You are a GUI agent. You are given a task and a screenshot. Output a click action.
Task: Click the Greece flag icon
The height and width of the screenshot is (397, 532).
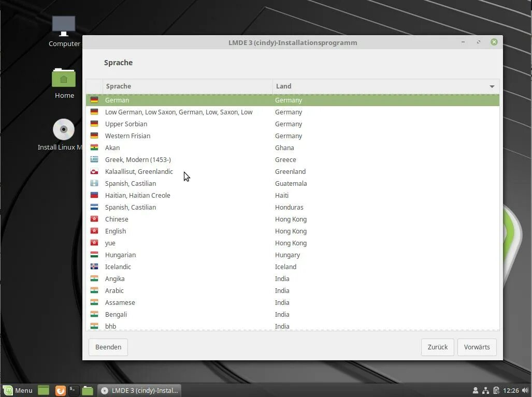point(94,159)
